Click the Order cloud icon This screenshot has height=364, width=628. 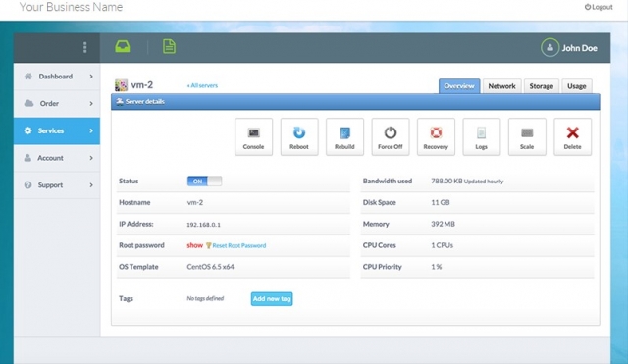pos(28,103)
